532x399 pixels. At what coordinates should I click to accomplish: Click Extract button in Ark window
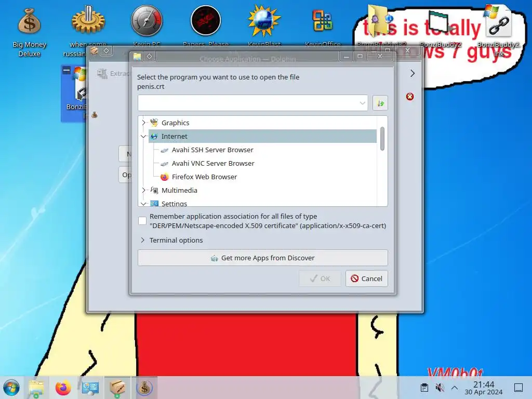point(113,73)
